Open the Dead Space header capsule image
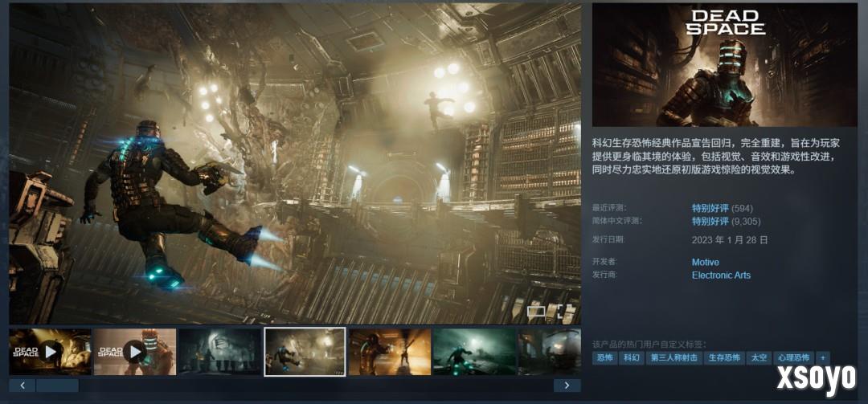 [x=725, y=65]
